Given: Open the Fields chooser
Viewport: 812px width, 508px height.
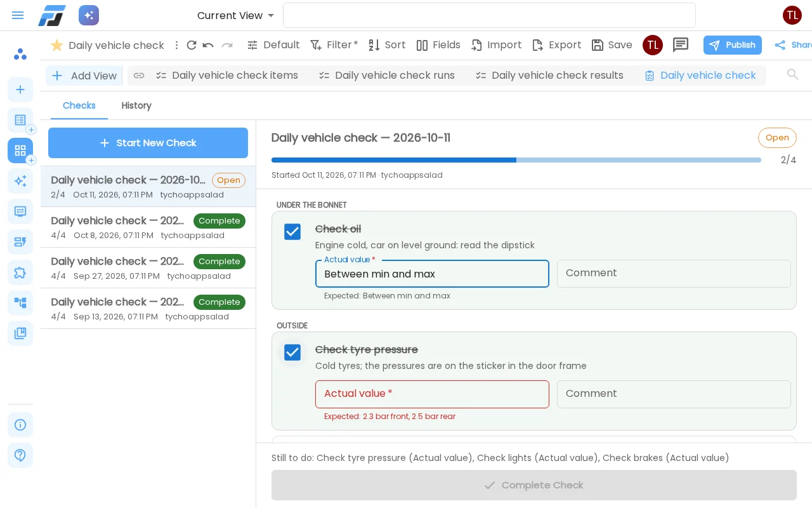Looking at the screenshot, I should coord(438,45).
